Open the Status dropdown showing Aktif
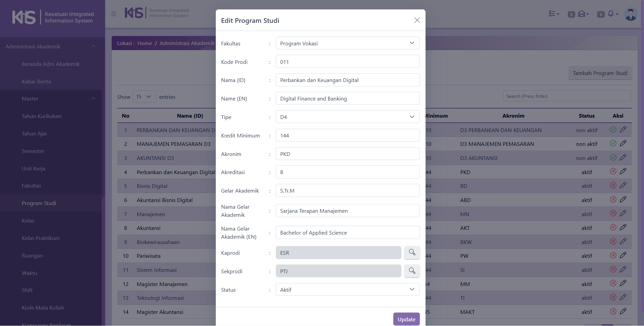 (x=347, y=290)
